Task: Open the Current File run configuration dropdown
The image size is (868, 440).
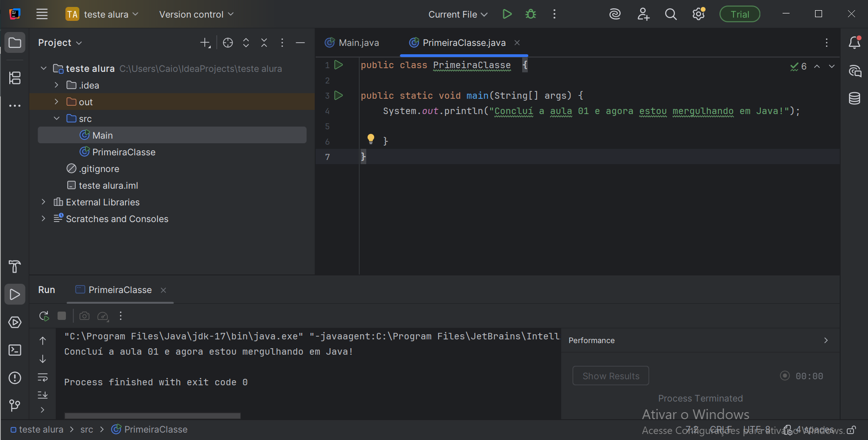Action: coord(458,14)
